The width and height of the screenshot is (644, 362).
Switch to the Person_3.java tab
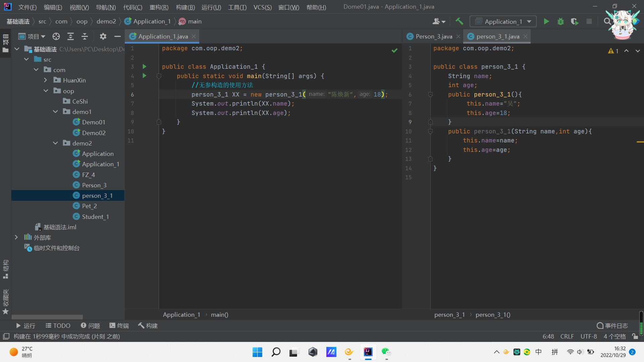434,37
